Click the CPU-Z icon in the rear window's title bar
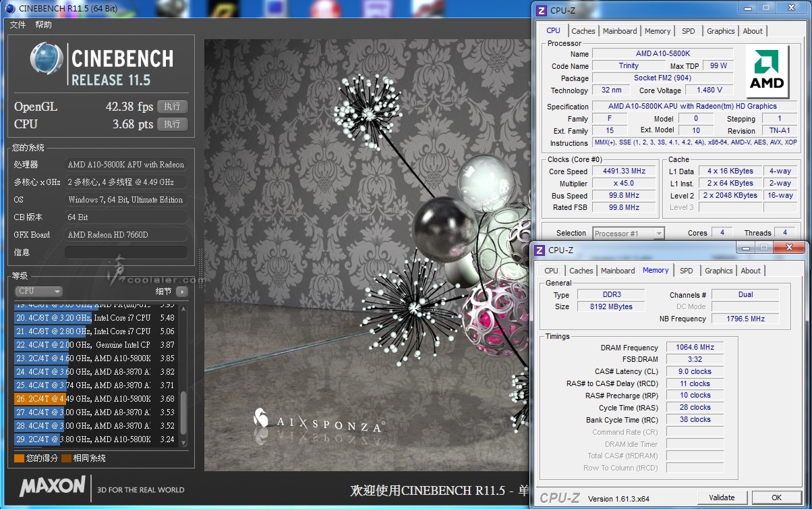The width and height of the screenshot is (812, 509). pos(541,10)
